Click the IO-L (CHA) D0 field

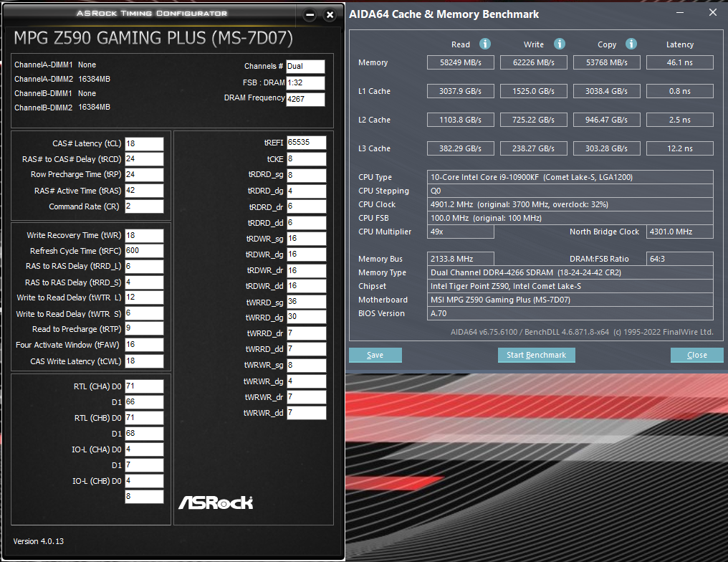(x=145, y=449)
